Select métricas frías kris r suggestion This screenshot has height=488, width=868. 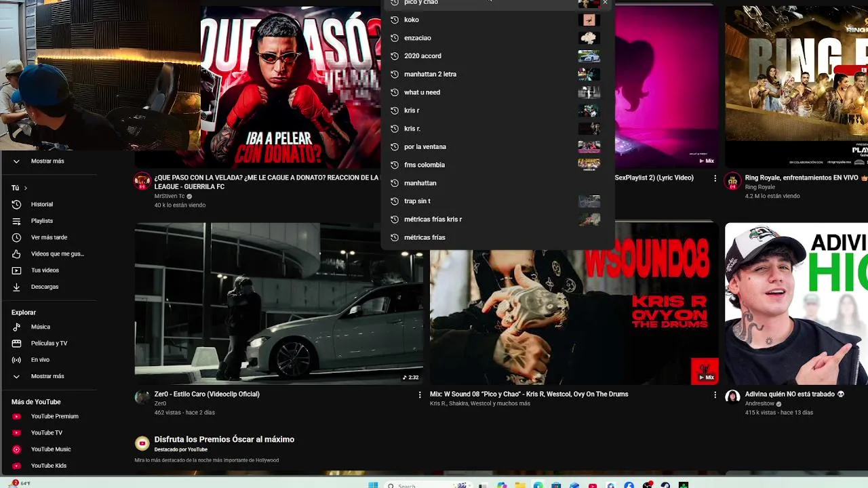(x=496, y=219)
